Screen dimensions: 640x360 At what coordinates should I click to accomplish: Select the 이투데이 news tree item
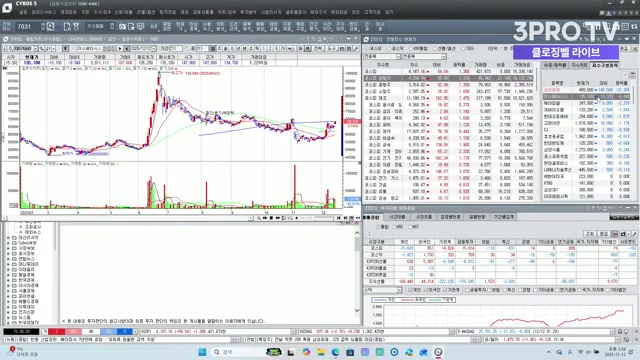click(27, 307)
